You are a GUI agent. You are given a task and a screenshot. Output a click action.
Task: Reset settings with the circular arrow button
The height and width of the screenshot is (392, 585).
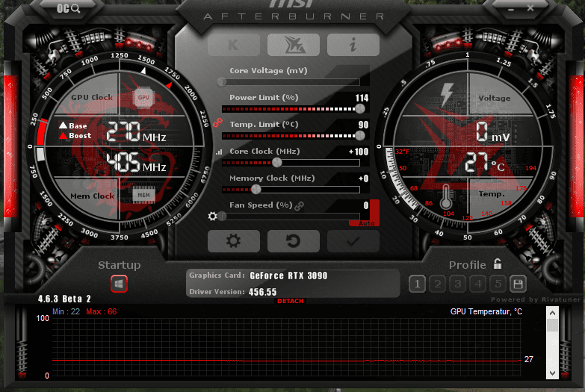294,241
